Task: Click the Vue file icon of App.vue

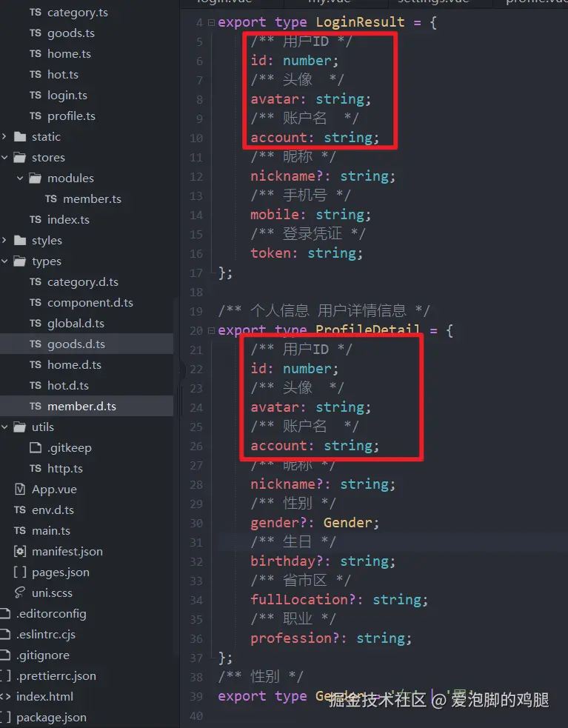Action: [20, 490]
